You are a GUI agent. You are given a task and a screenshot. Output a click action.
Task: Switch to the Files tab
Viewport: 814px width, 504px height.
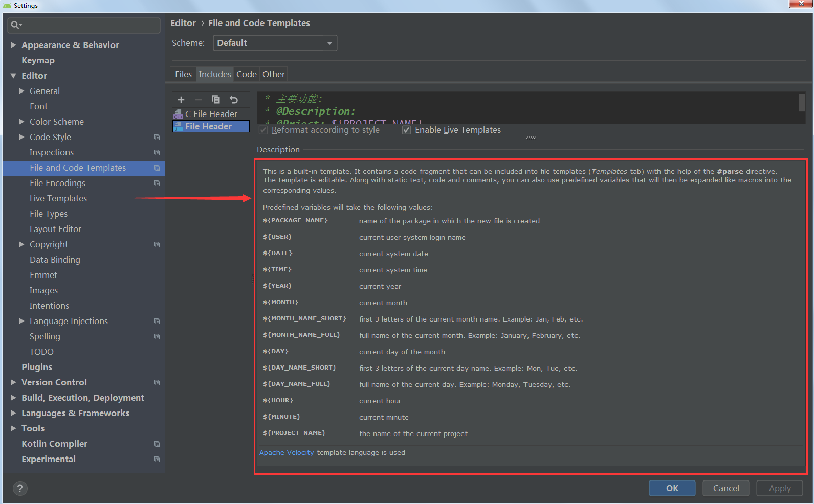pyautogui.click(x=183, y=74)
